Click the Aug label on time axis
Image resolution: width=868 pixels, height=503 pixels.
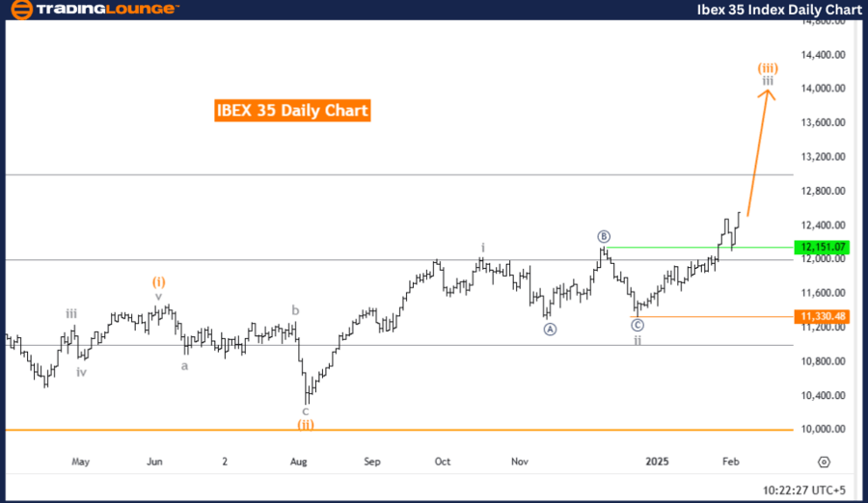[299, 463]
